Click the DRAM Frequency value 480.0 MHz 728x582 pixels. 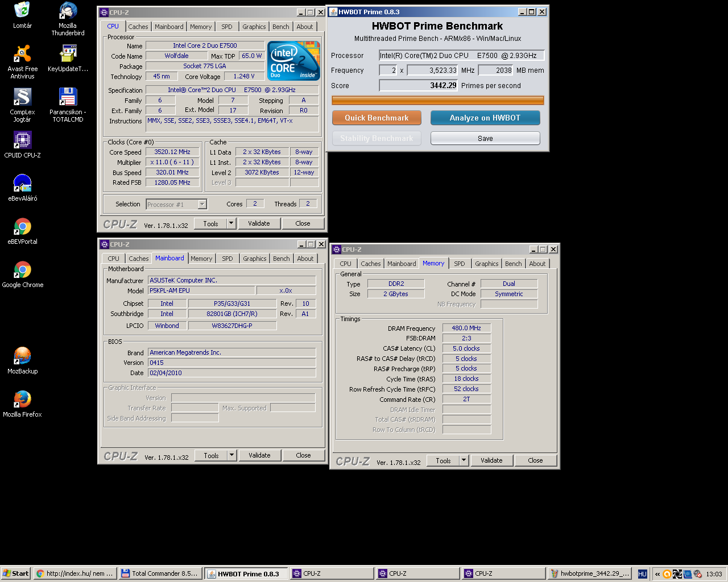466,328
